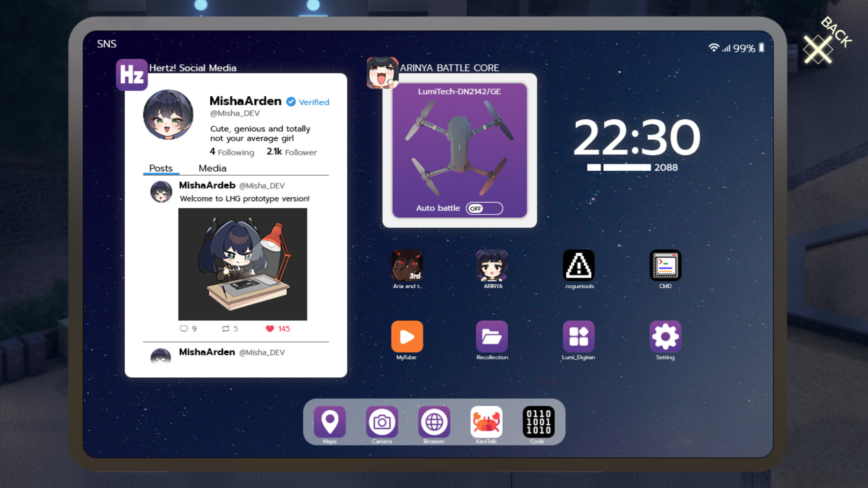Open the .roguetools application

(x=579, y=266)
